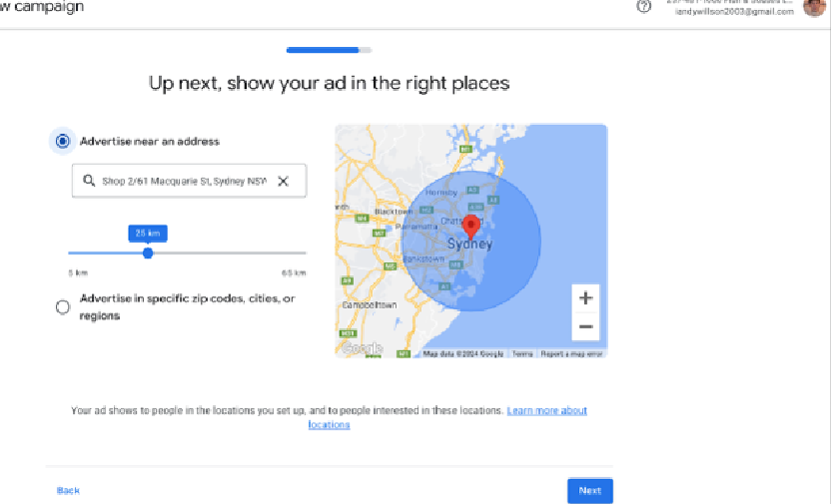Click the Parramatta label on map
Image resolution: width=831 pixels, height=504 pixels.
pos(416,227)
